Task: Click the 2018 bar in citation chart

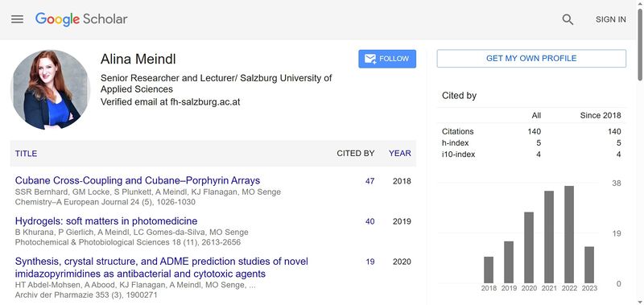Action: tap(489, 270)
